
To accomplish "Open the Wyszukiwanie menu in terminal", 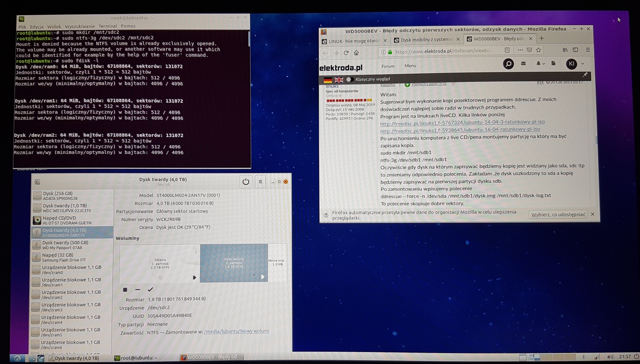I will pyautogui.click(x=80, y=26).
